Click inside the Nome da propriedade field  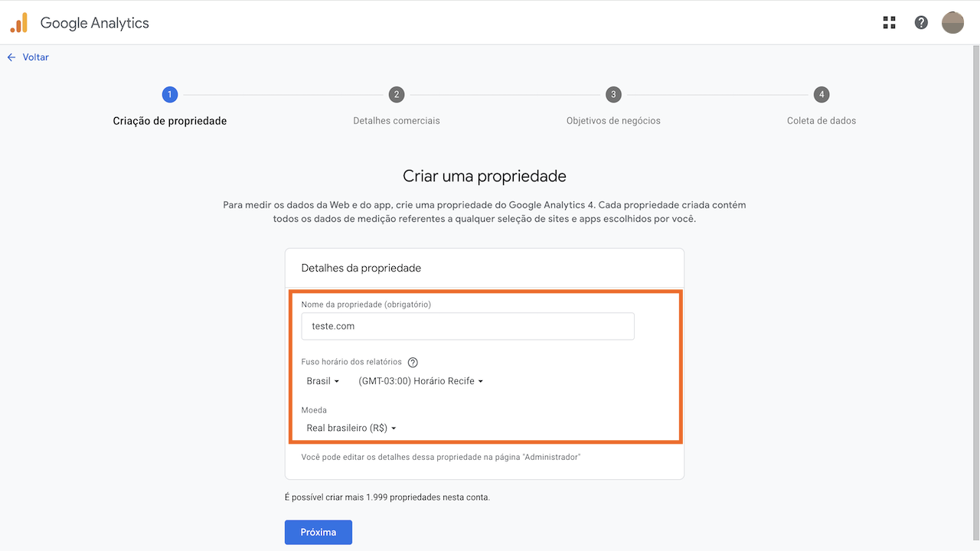pyautogui.click(x=467, y=326)
